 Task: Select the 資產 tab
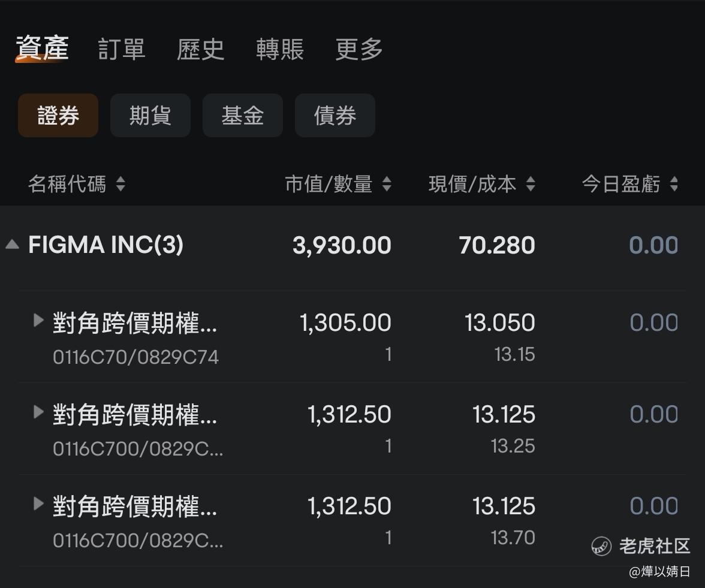pyautogui.click(x=42, y=48)
